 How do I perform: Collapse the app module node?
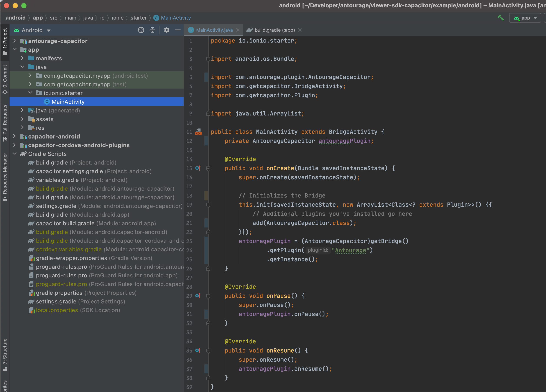(x=15, y=49)
